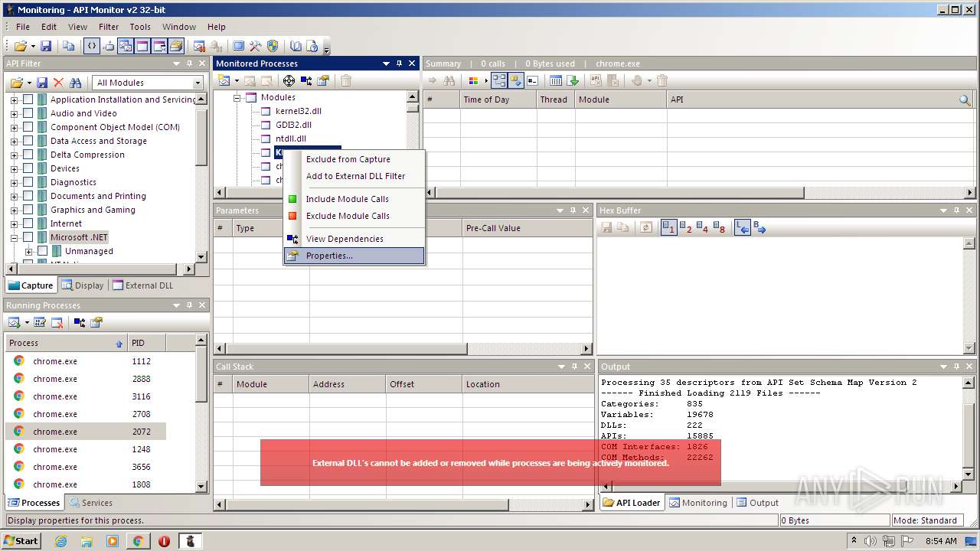Open the Output panel options dropdown arrow
This screenshot has width=980, height=551.
(944, 367)
